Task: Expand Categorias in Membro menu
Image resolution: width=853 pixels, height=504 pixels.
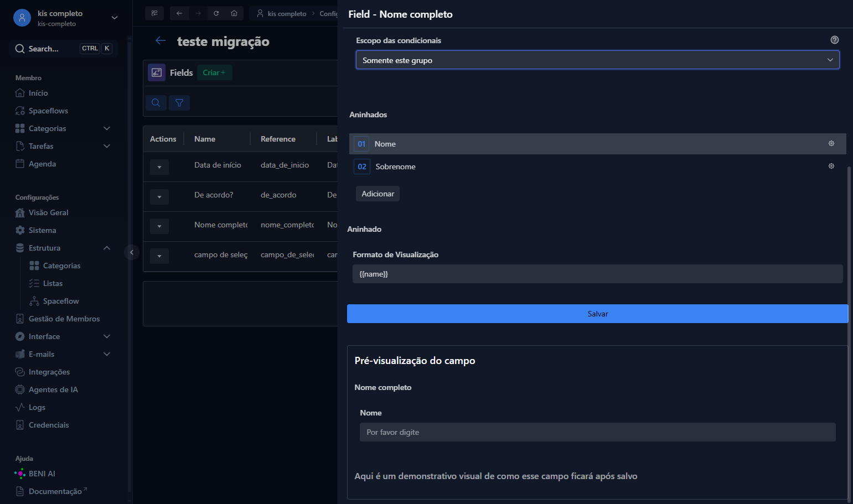Action: (107, 128)
